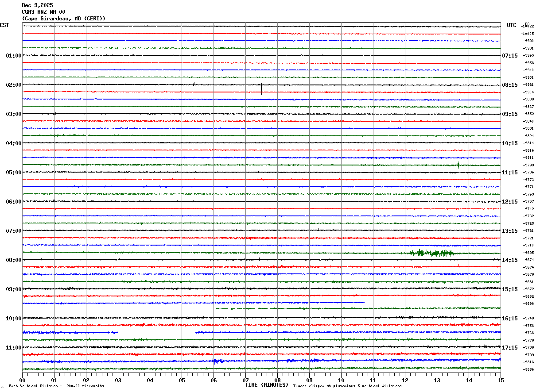Viewport: 536px width, 392px height.
Task: Click the '11:00' CST time label
Action: (x=14, y=348)
